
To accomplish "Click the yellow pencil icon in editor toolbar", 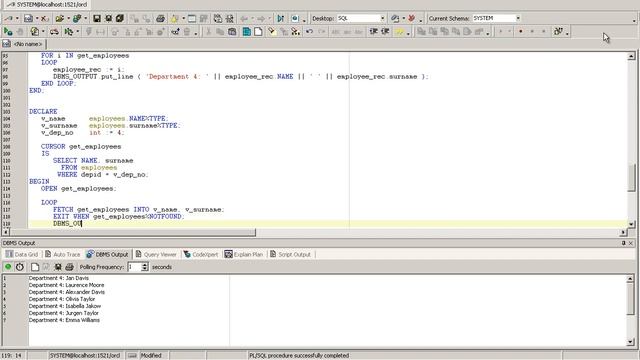I will pos(272,31).
